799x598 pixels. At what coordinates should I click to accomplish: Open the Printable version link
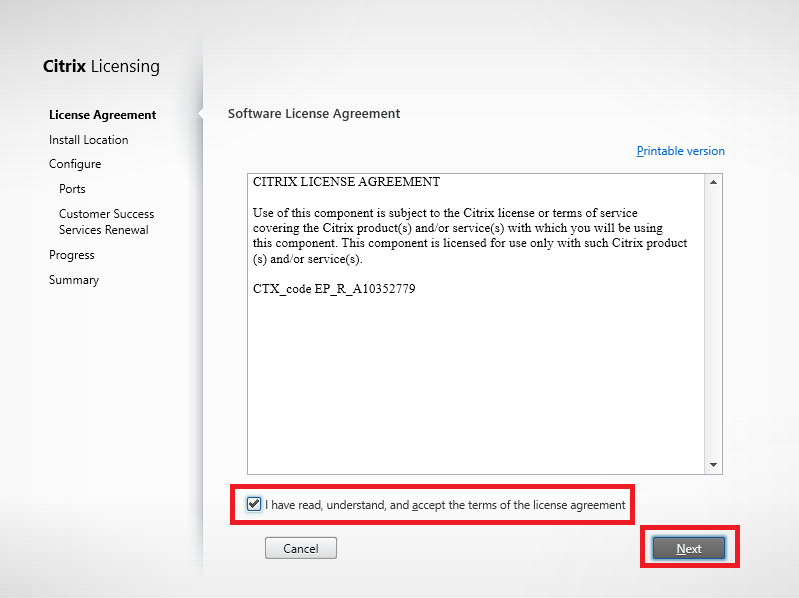coord(680,151)
